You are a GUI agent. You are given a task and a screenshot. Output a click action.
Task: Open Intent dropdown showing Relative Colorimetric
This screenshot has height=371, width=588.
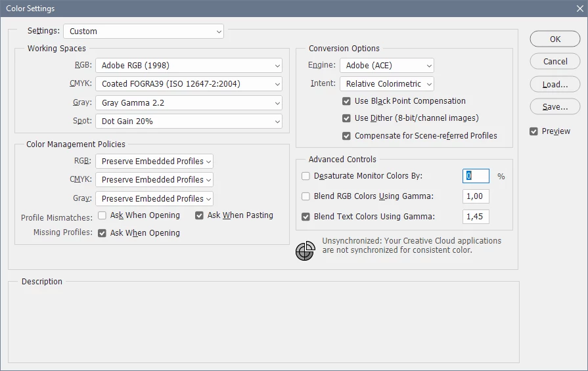[386, 84]
